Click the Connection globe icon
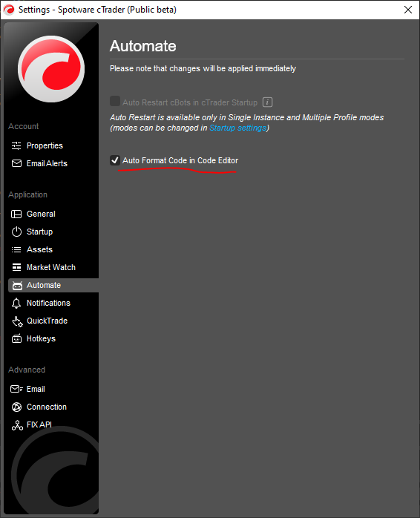Screen dimensions: 420x518 point(16,407)
